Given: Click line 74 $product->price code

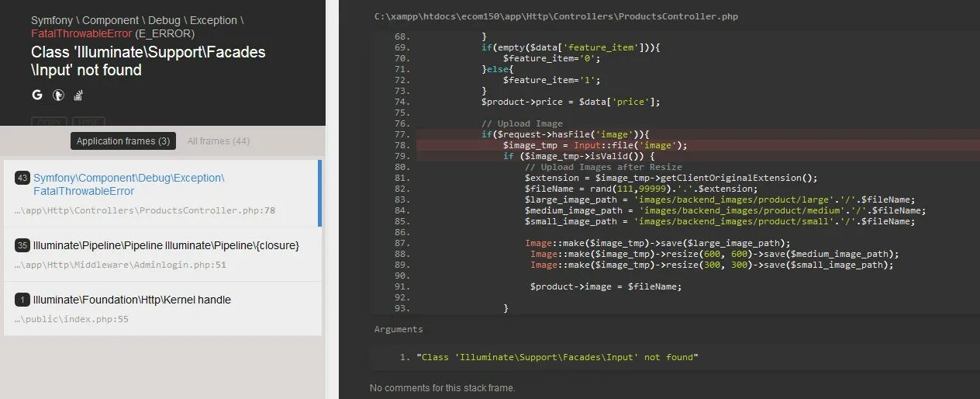Looking at the screenshot, I should [571, 102].
